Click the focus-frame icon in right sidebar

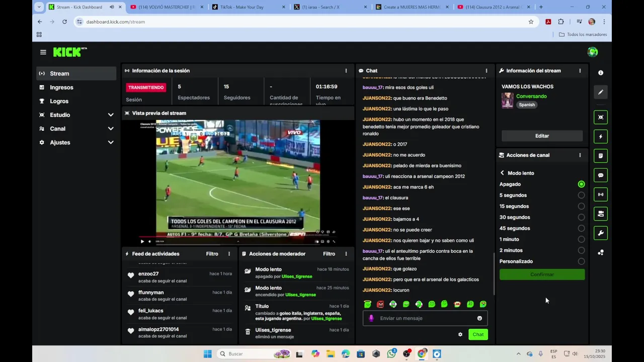click(x=601, y=117)
